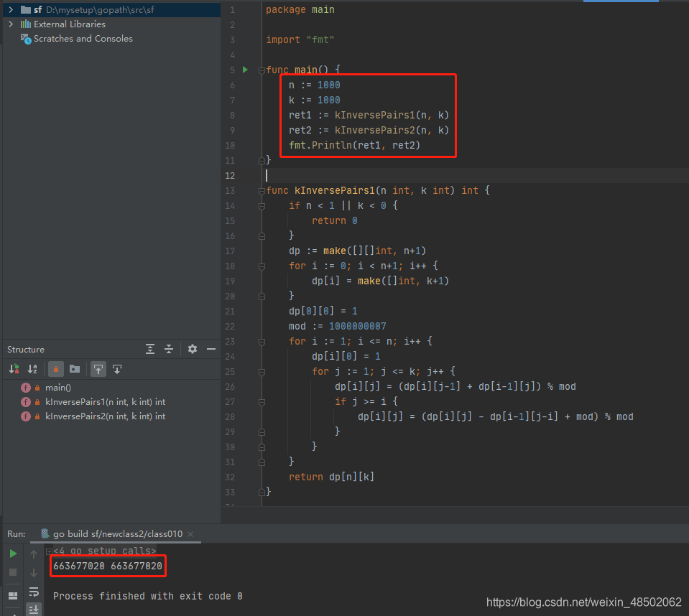Click the Scratches and Consoles icon
This screenshot has height=616, width=689.
[x=26, y=39]
